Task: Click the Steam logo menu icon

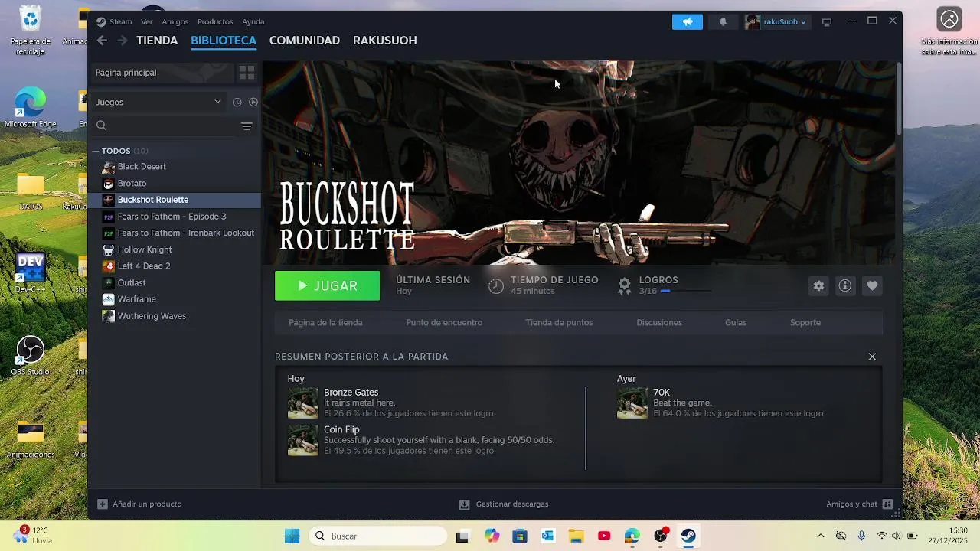Action: click(x=101, y=21)
